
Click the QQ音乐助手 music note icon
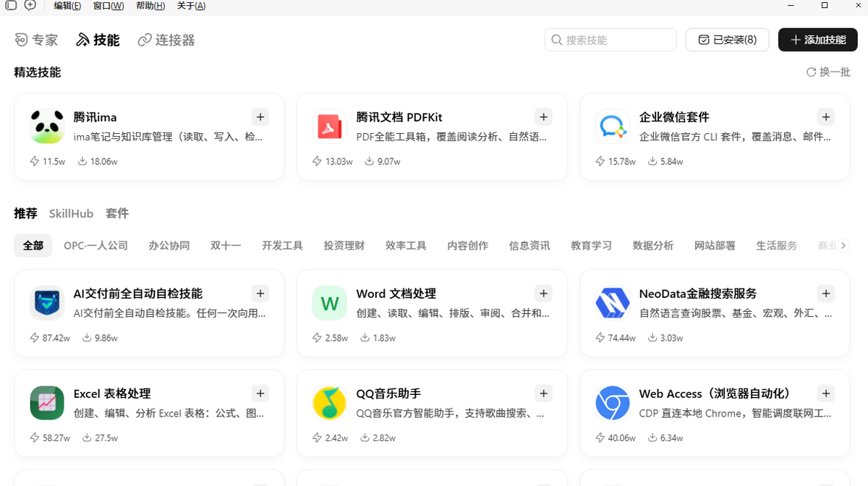pyautogui.click(x=330, y=403)
